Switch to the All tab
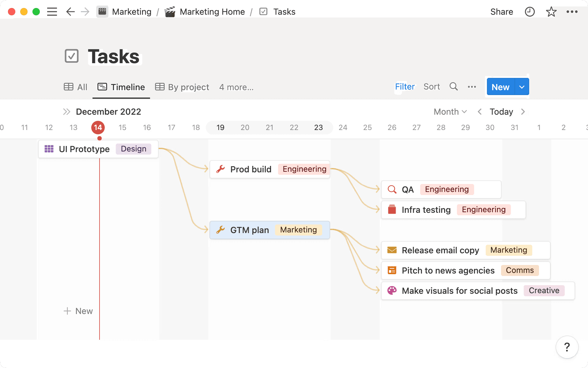 (x=75, y=87)
